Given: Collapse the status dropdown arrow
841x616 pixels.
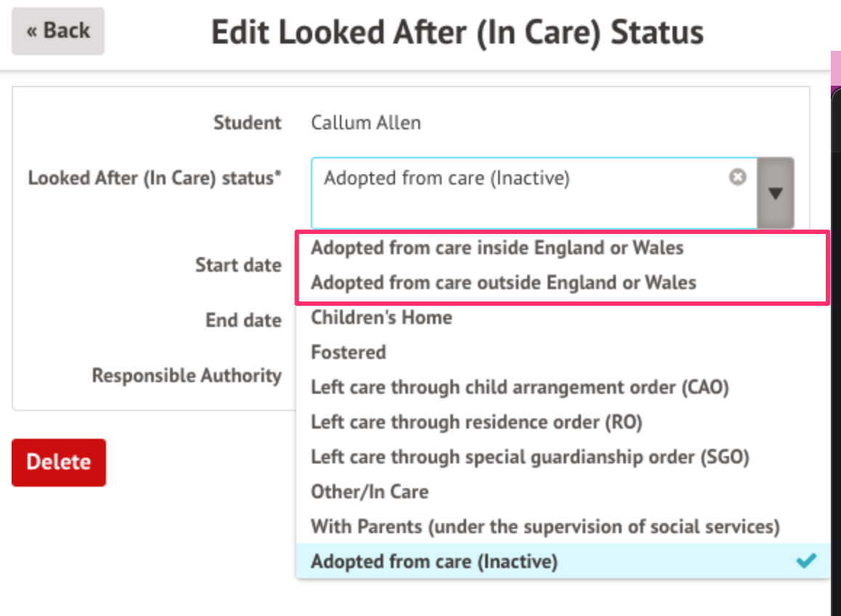Looking at the screenshot, I should pyautogui.click(x=776, y=193).
